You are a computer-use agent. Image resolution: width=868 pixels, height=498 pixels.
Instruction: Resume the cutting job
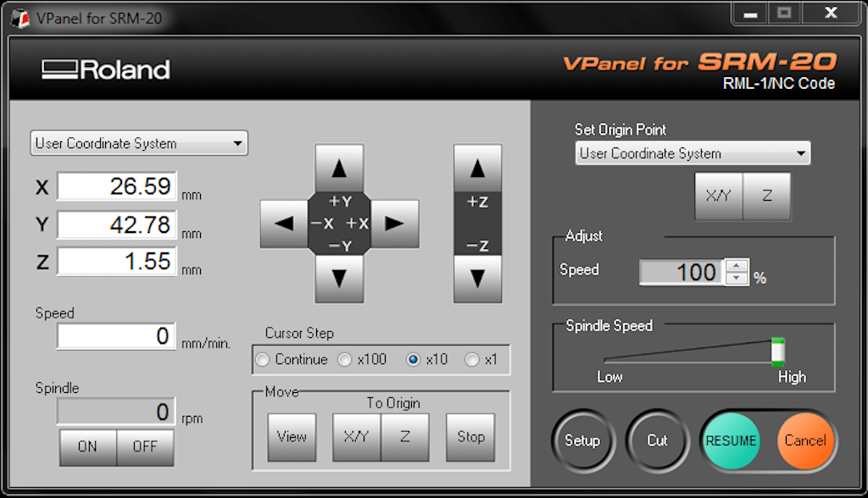click(731, 441)
